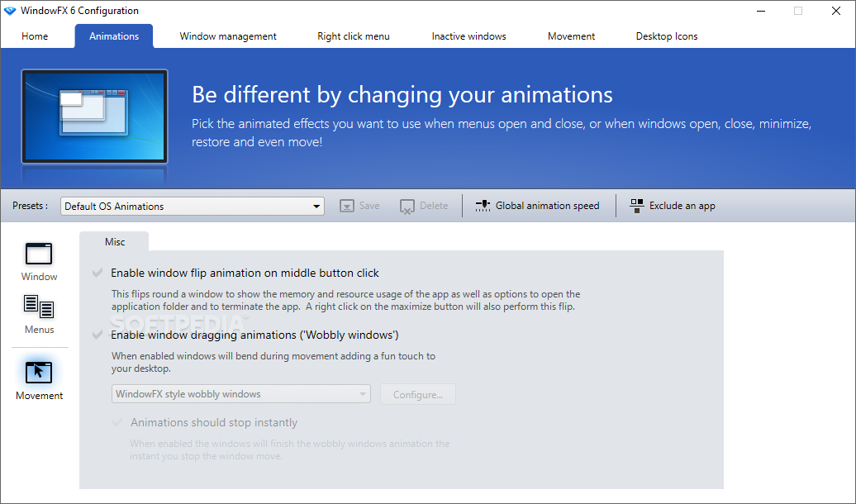Toggle window flip animation checkbox
Image resolution: width=856 pixels, height=504 pixels.
[97, 273]
